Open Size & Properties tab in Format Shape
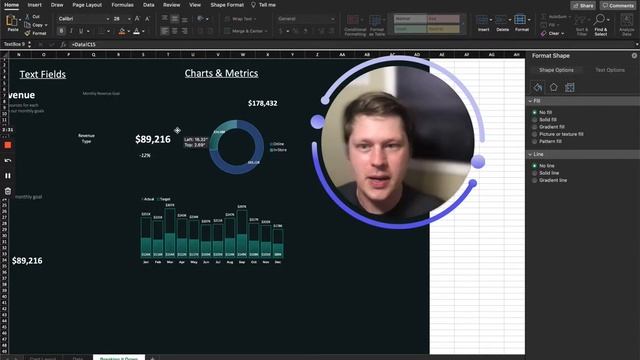This screenshot has width=640, height=360. point(570,87)
